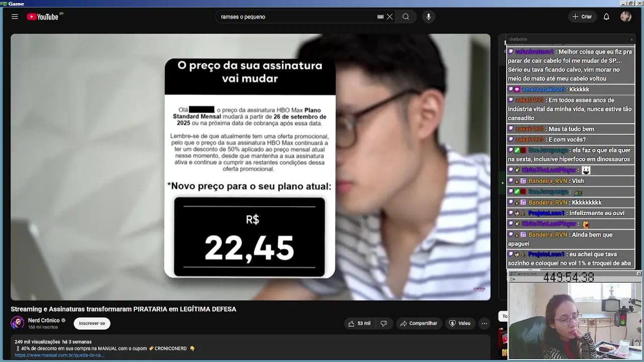Click the Bandeira_RVN 'Vish' chat message
The image size is (644, 362).
point(571,181)
